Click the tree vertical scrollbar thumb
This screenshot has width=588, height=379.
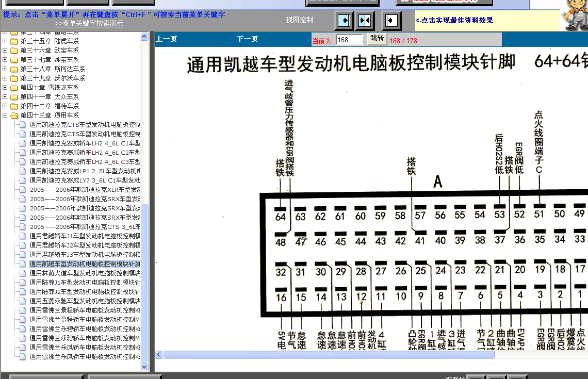click(x=144, y=282)
